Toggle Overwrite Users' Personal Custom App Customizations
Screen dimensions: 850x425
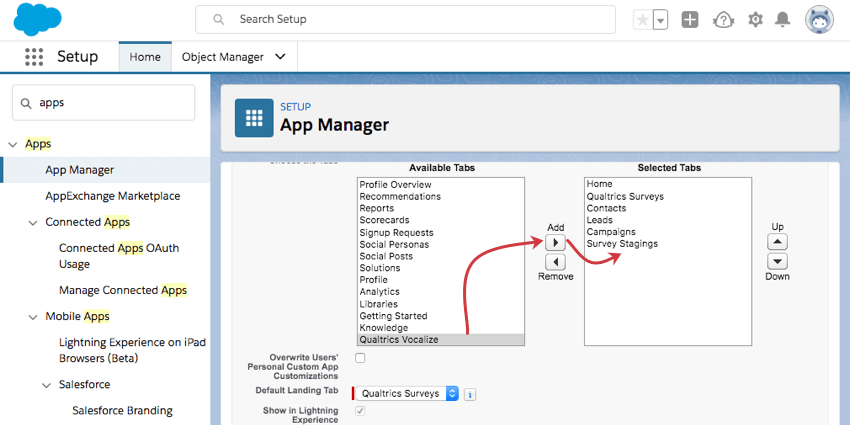coord(360,358)
